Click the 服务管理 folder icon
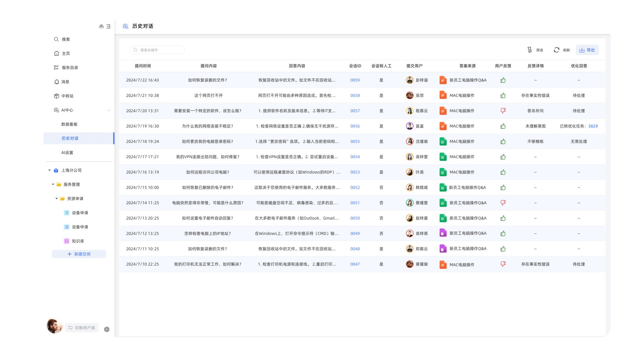The image size is (644, 362). click(59, 184)
